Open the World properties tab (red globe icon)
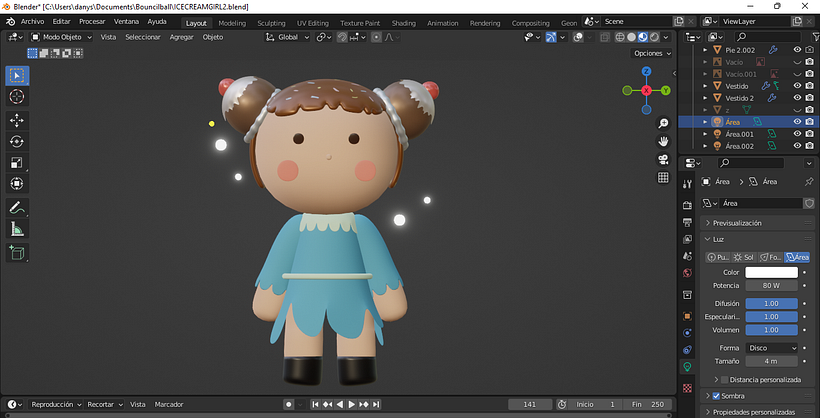The image size is (820, 418). coord(688,273)
